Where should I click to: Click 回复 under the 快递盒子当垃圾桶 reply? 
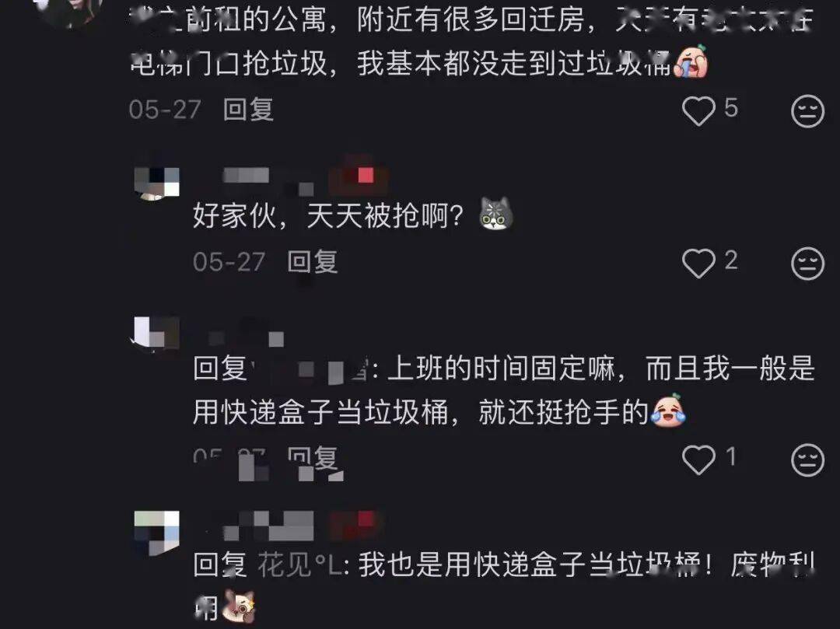click(313, 458)
